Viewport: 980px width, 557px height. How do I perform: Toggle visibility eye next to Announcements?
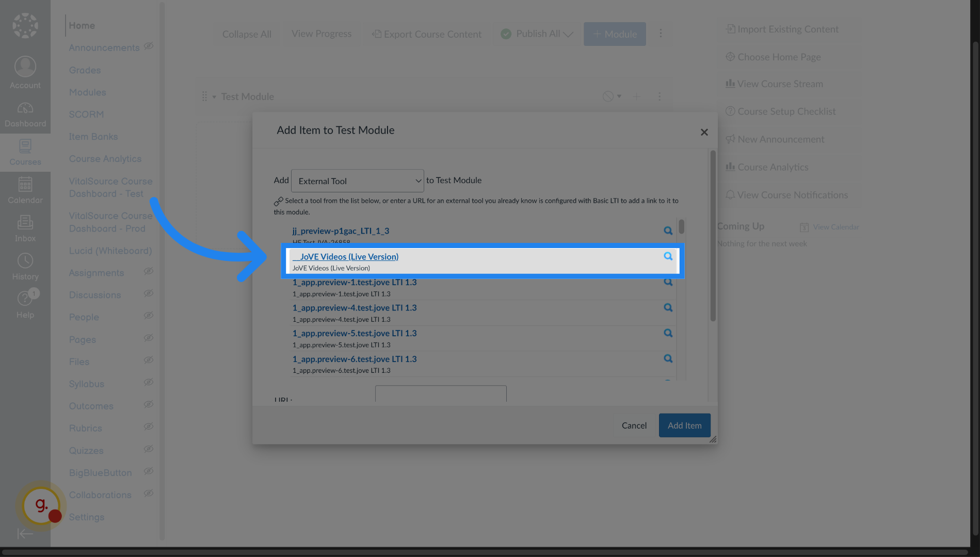[149, 46]
